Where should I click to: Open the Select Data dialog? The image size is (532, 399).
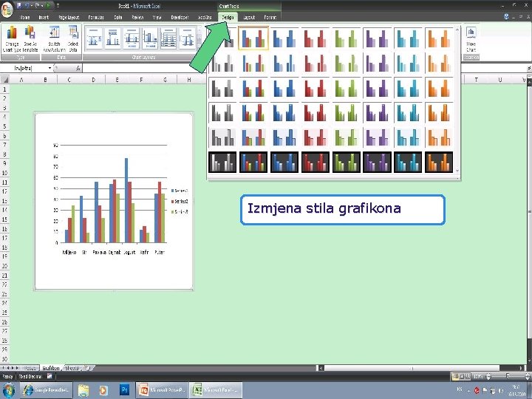[x=73, y=39]
